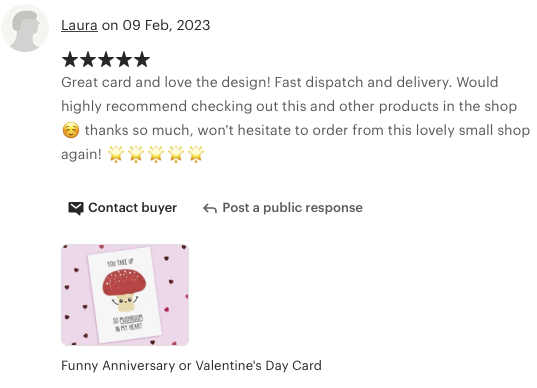This screenshot has height=388, width=537.
Task: Click the smiling face emoji in review
Action: click(x=71, y=130)
